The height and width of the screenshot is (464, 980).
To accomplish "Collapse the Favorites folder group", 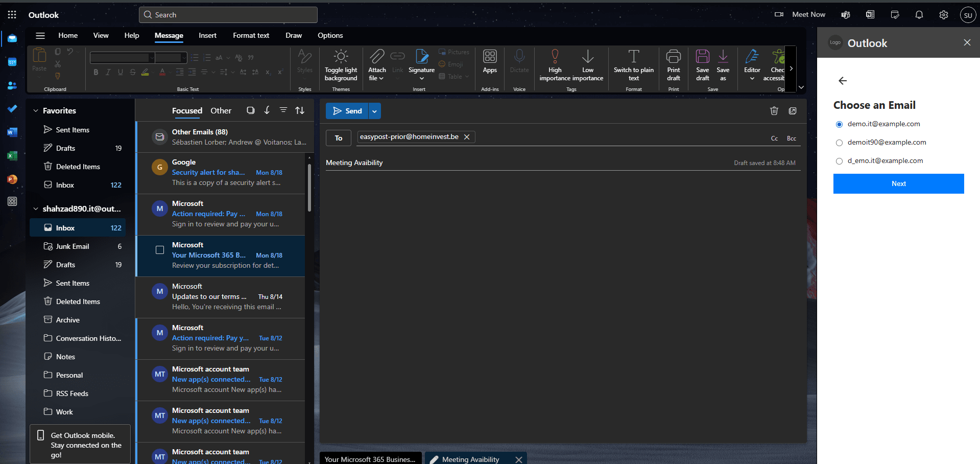I will click(x=36, y=111).
